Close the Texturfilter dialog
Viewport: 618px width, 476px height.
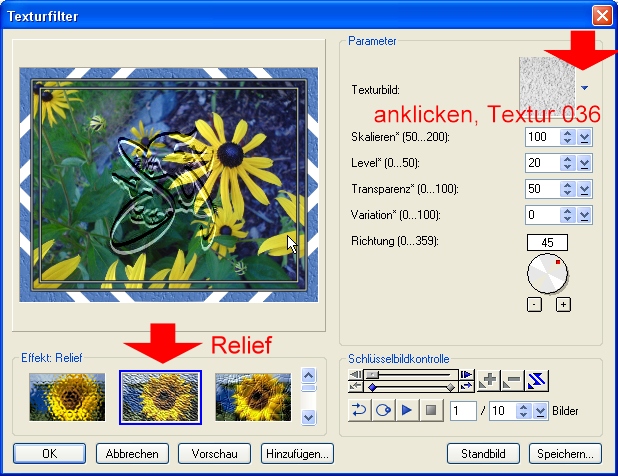pos(602,16)
